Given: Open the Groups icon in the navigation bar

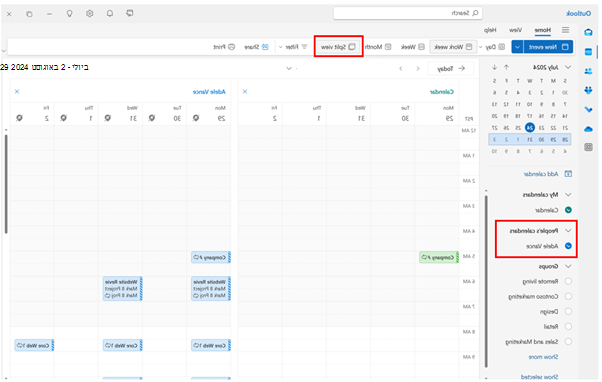Looking at the screenshot, I should point(588,90).
